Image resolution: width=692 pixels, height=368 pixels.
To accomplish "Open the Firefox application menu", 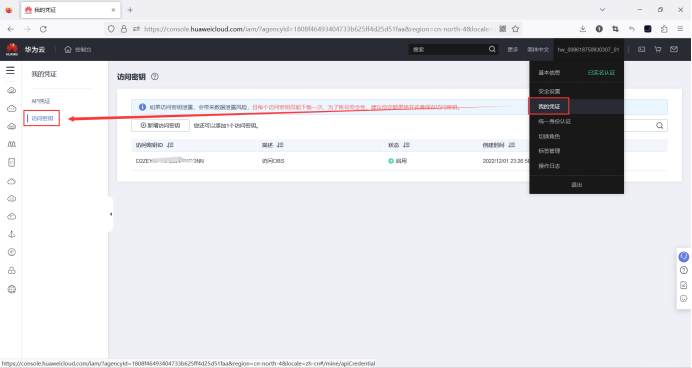I will 680,29.
